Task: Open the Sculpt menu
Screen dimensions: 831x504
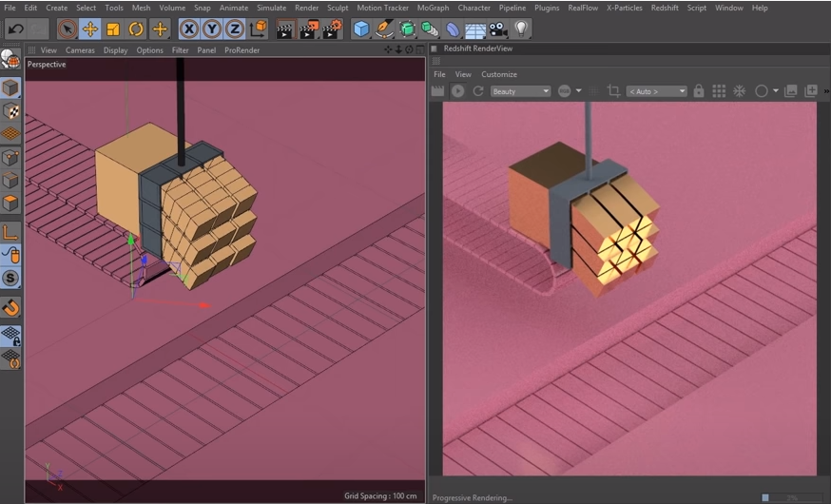Action: tap(338, 8)
